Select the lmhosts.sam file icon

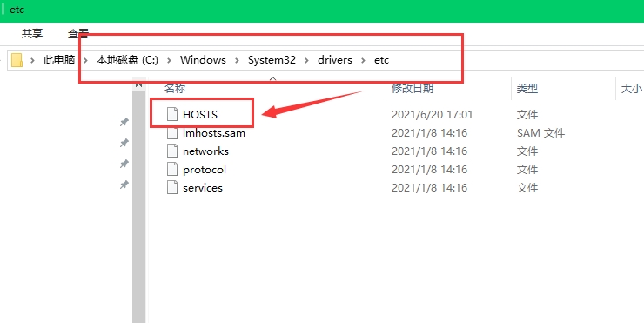pos(172,132)
